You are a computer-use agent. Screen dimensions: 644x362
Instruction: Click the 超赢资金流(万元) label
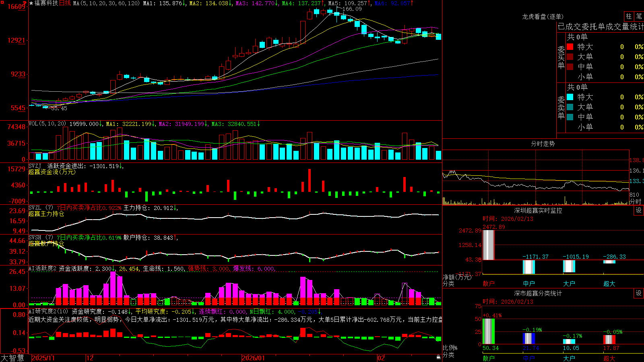[x=52, y=172]
